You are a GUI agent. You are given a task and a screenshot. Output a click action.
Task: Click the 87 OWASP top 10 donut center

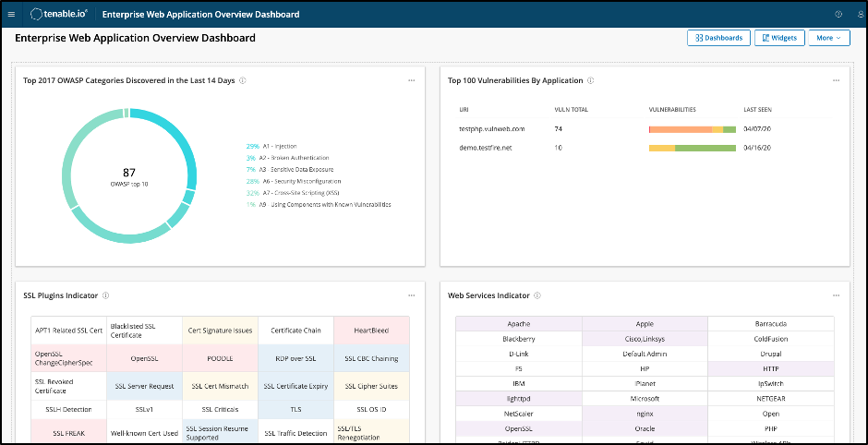point(129,176)
